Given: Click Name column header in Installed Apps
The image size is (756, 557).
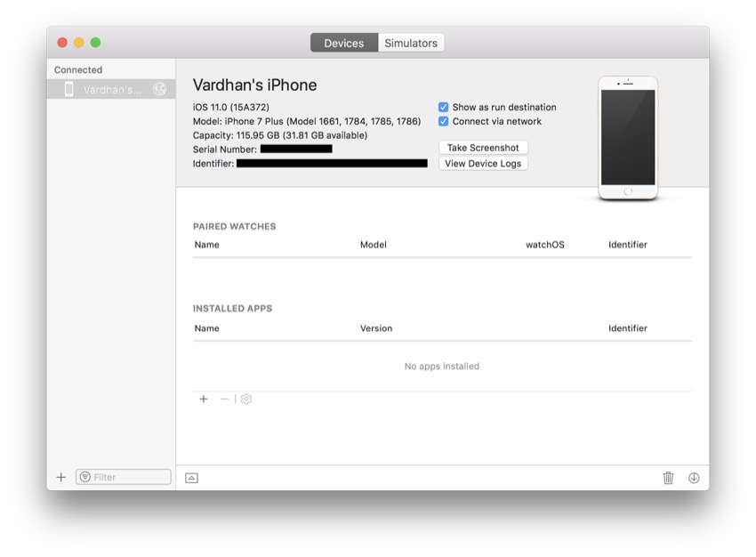Looking at the screenshot, I should tap(207, 328).
